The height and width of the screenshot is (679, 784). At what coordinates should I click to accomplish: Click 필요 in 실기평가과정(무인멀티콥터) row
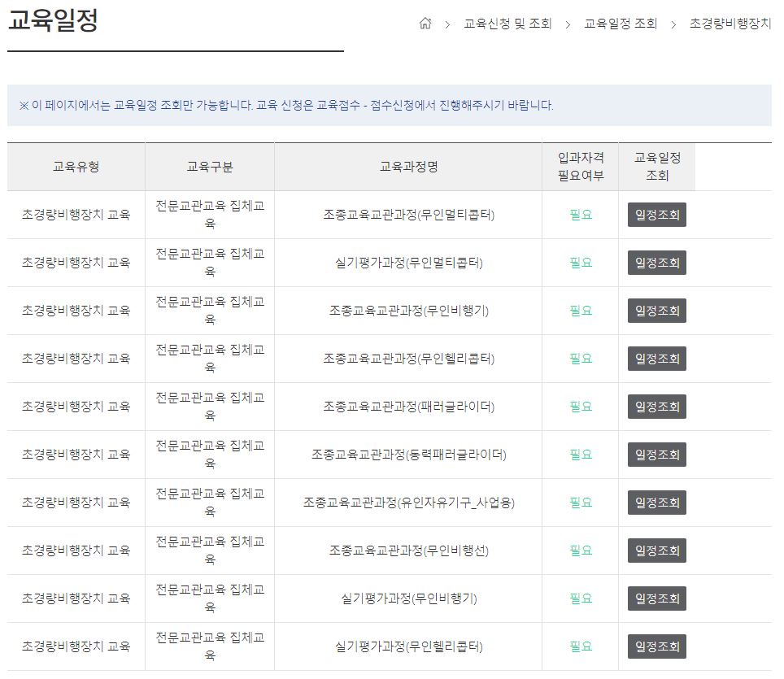tap(581, 263)
